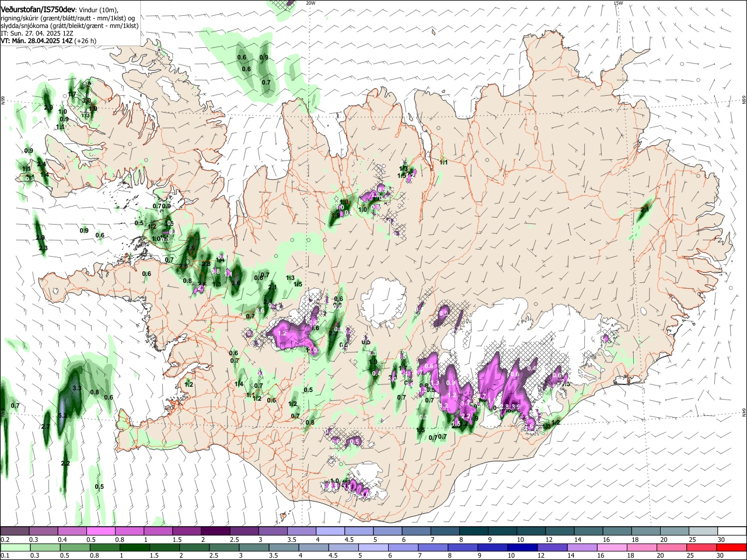Click the '0.2' label under the snow legend
The height and width of the screenshot is (560, 747).
5,540
